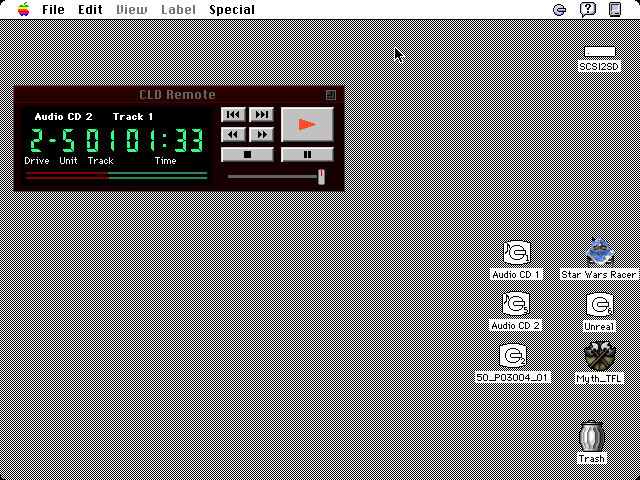Rewind the current track
This screenshot has width=640, height=480.
pos(233,134)
